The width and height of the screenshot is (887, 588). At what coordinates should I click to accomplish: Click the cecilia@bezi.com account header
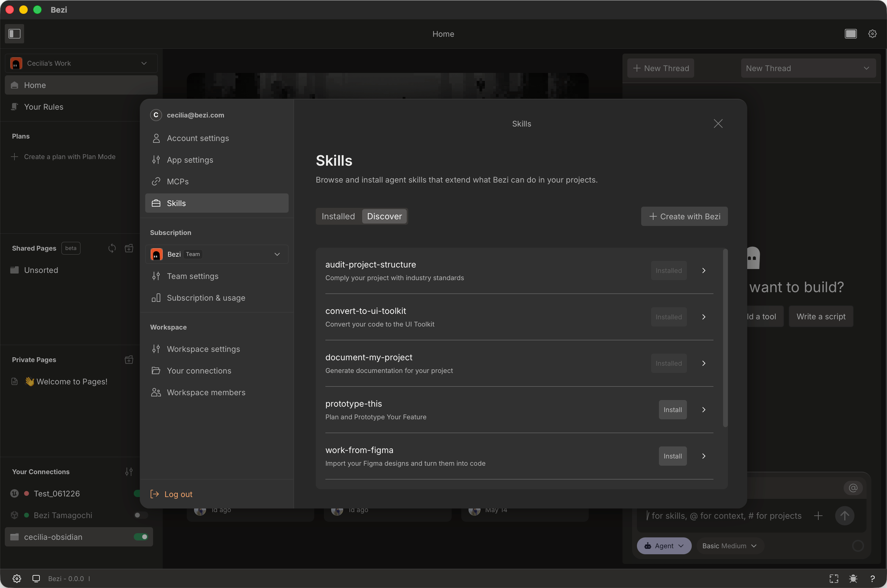point(187,115)
